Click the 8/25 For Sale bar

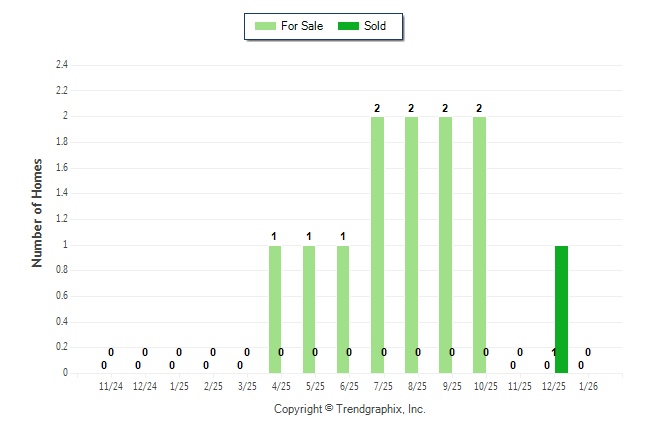(x=411, y=245)
